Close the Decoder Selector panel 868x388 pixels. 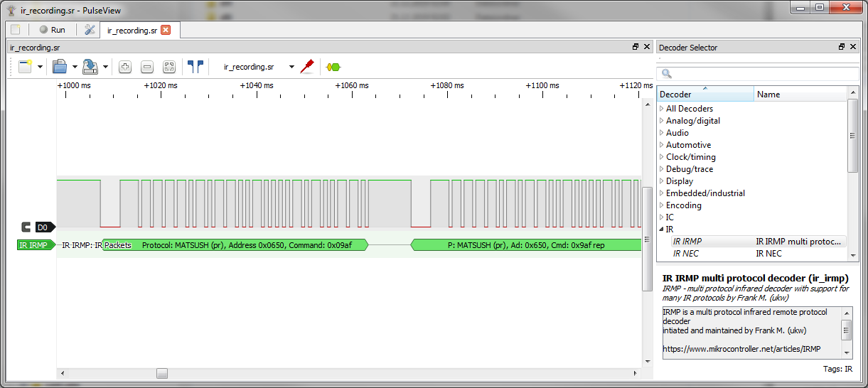pos(854,47)
